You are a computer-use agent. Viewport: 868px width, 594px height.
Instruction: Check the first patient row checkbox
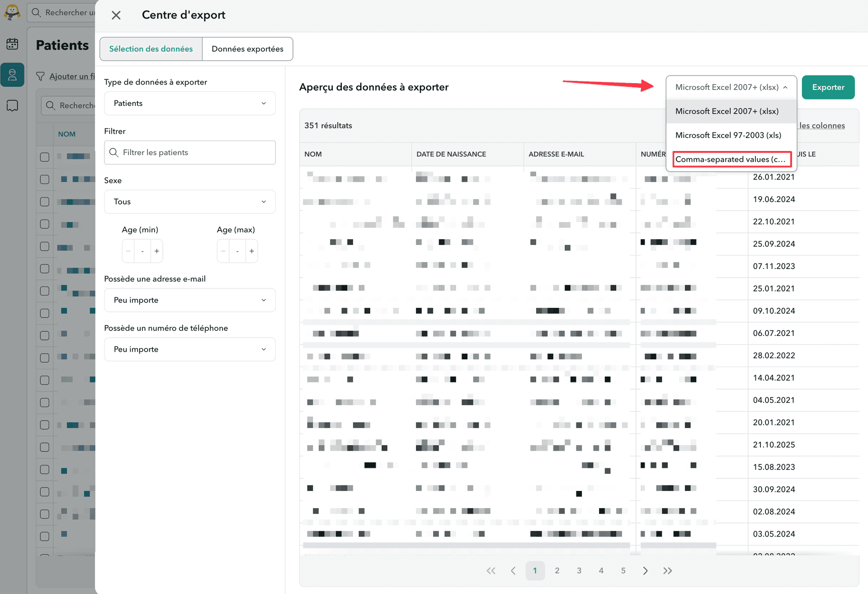click(44, 157)
